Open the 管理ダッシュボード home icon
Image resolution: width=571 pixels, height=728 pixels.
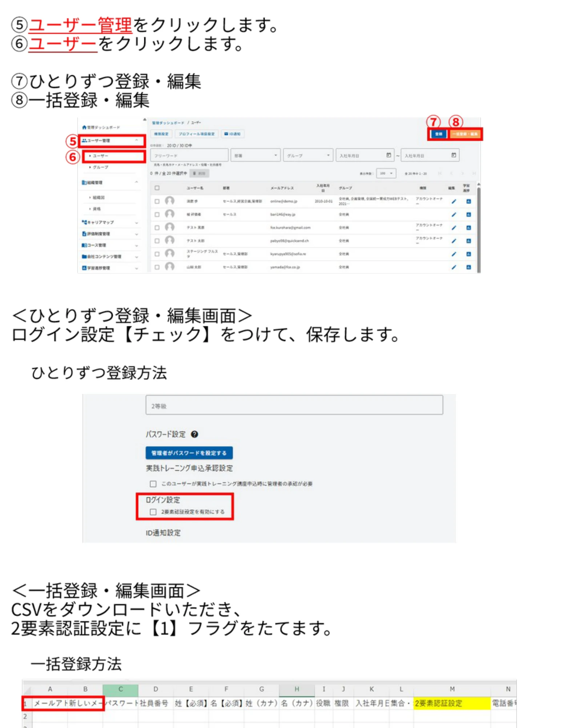(84, 127)
